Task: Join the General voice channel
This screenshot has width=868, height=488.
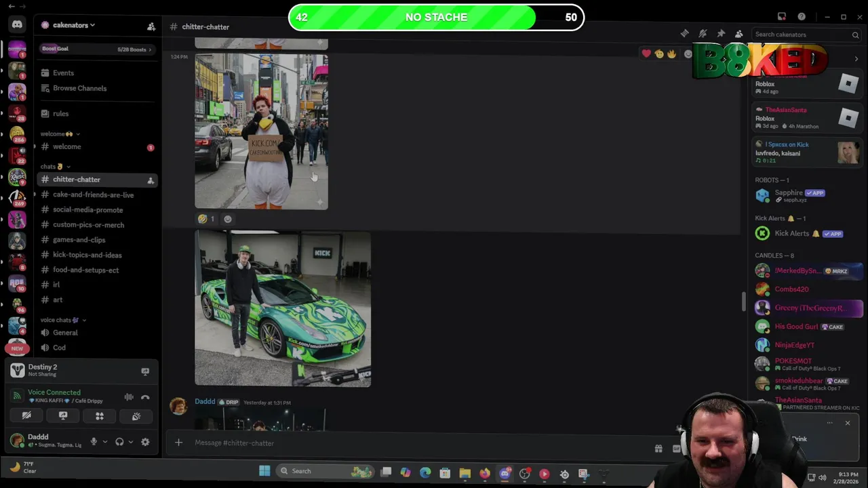Action: pyautogui.click(x=65, y=333)
